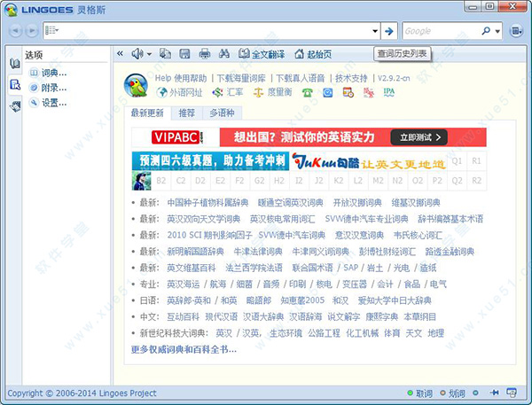Toggle 划词 selection capture in status bar

[x=452, y=393]
